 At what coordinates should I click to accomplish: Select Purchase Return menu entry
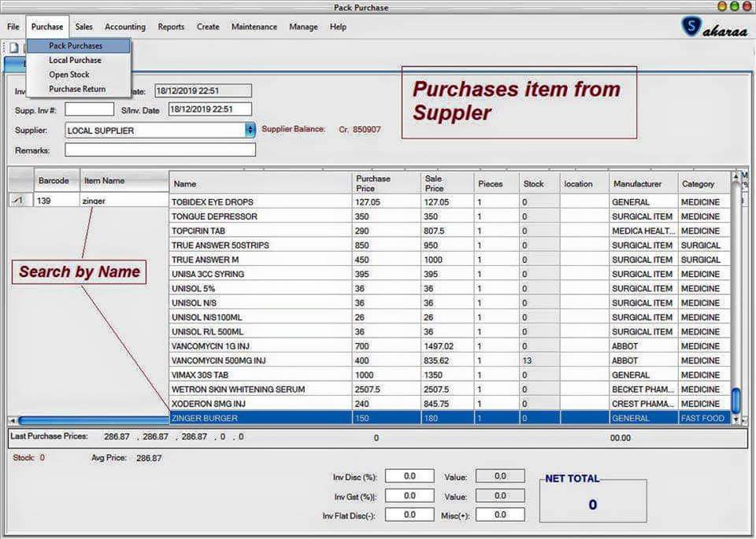79,89
